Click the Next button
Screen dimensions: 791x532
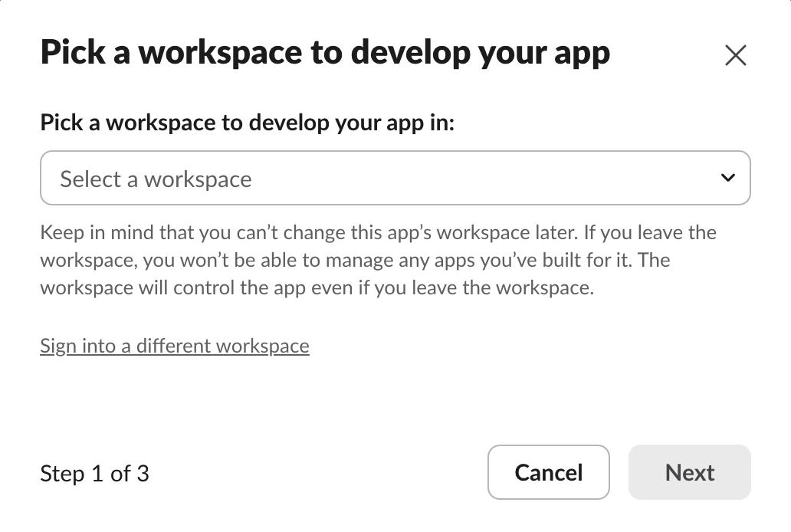(x=690, y=472)
